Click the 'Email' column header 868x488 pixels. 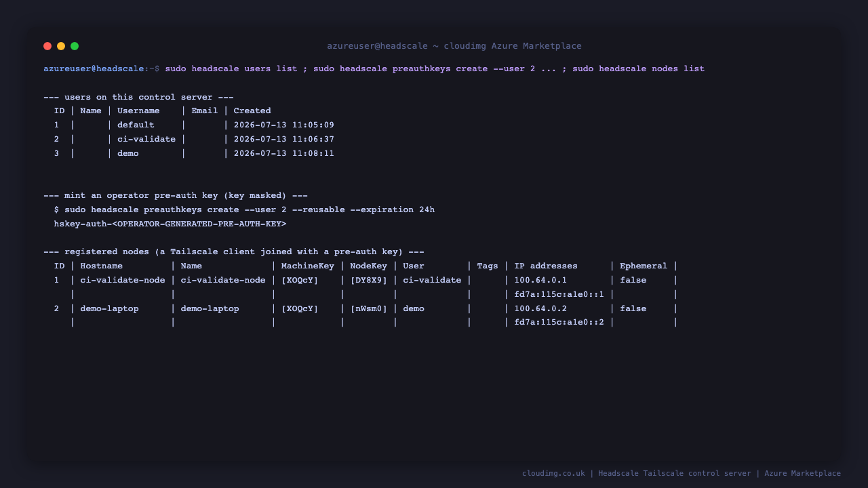tap(205, 110)
